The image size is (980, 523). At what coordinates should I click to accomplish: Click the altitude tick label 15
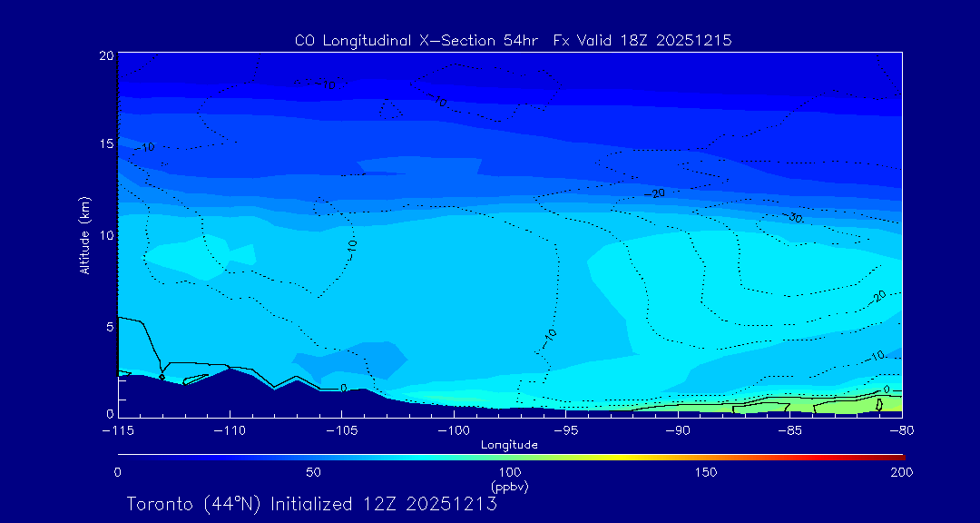tap(106, 143)
